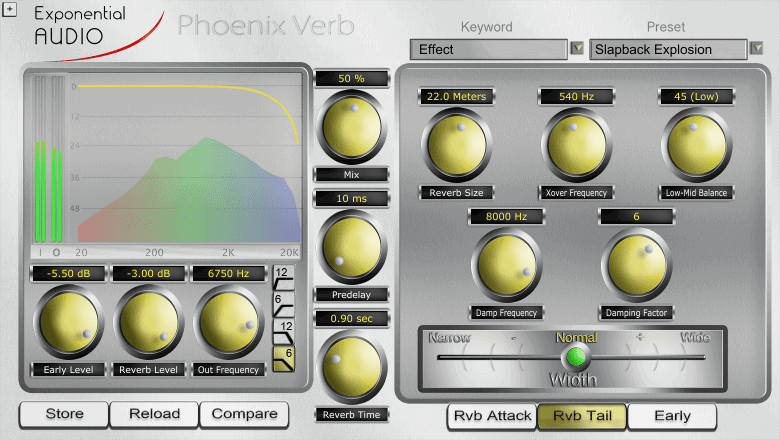Image resolution: width=780 pixels, height=440 pixels.
Task: Click the Compare button
Action: pos(244,414)
